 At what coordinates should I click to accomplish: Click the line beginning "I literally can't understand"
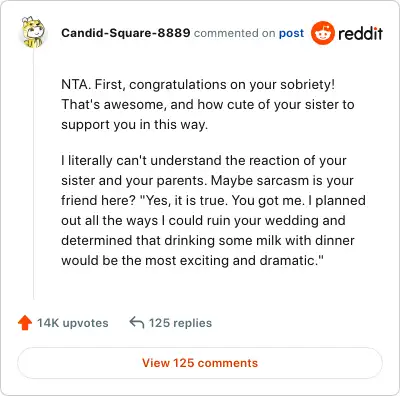pos(204,161)
